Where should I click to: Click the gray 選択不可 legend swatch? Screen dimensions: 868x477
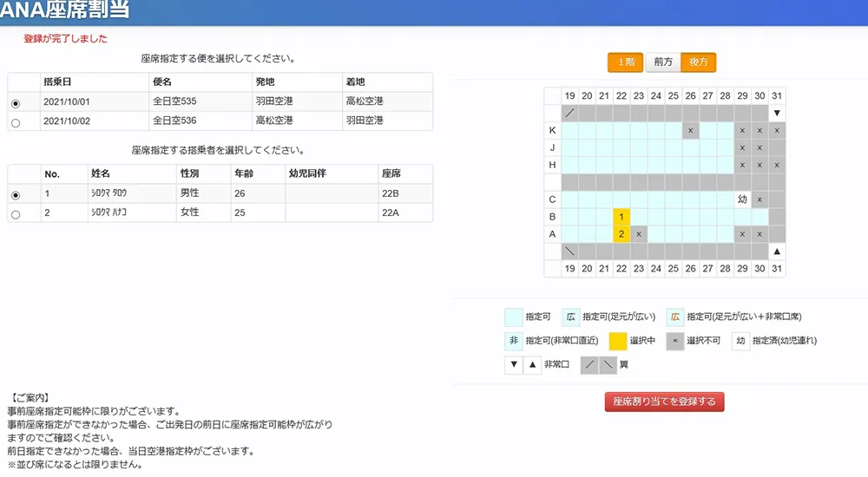pos(674,341)
